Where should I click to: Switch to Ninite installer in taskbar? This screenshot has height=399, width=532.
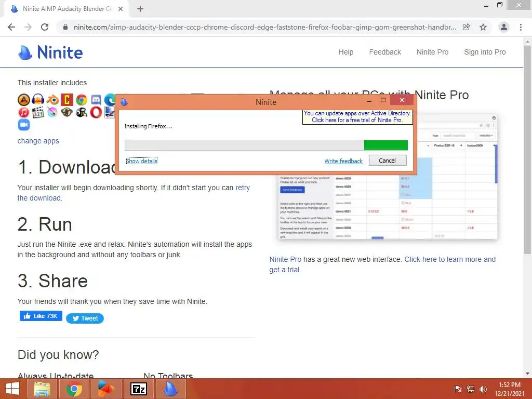coord(170,389)
